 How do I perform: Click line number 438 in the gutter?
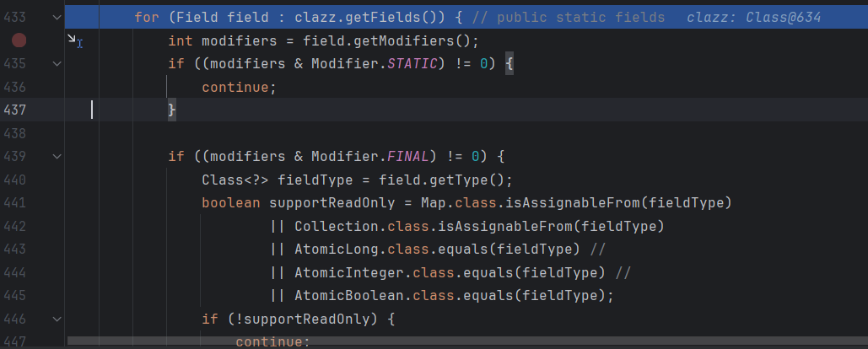pyautogui.click(x=15, y=133)
